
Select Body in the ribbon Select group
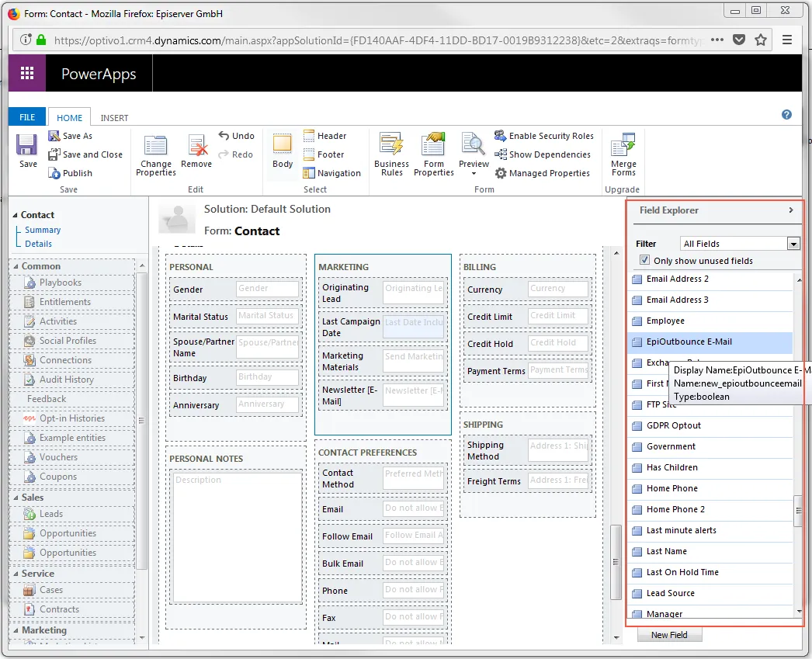coord(283,151)
